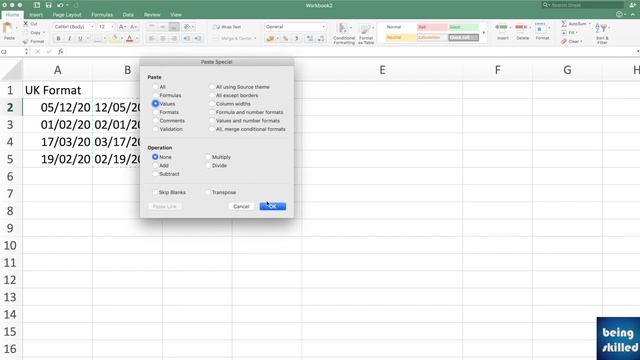Screen dimensions: 640x360
Task: Enable the Skip Blanks checkbox
Action: [x=155, y=192]
